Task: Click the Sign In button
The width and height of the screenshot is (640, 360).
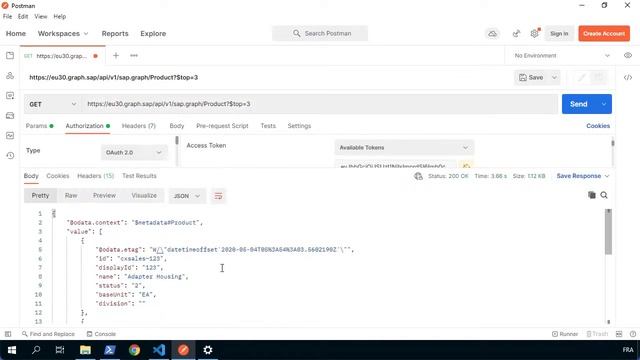Action: coord(559,33)
